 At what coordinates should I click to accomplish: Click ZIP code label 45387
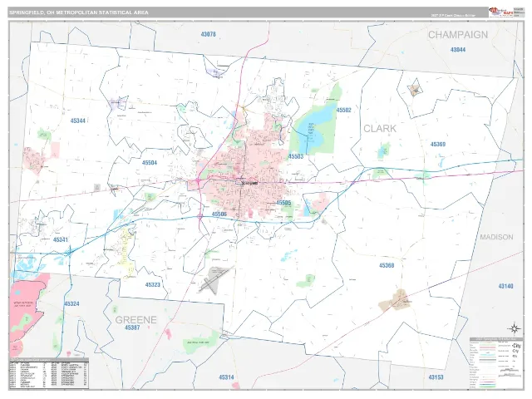(x=132, y=328)
